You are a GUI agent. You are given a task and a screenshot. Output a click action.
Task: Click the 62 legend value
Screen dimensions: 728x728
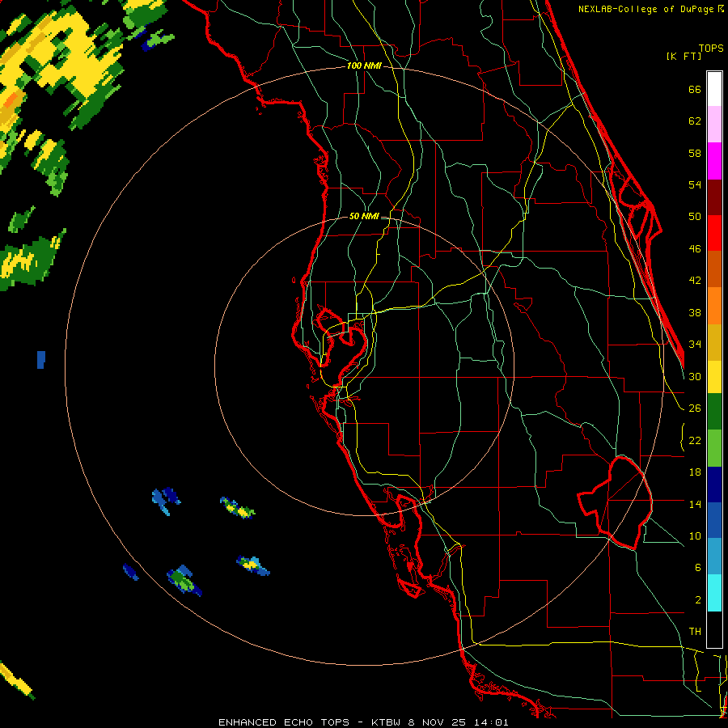coord(695,121)
